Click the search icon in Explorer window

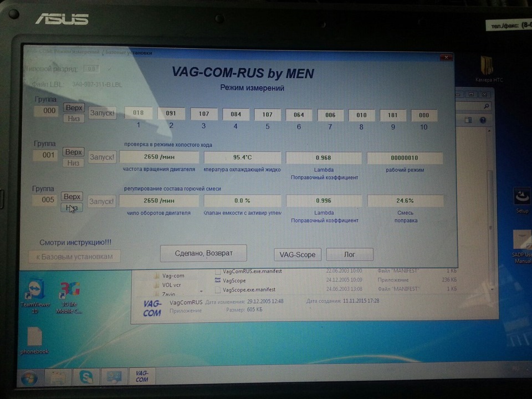point(486,106)
